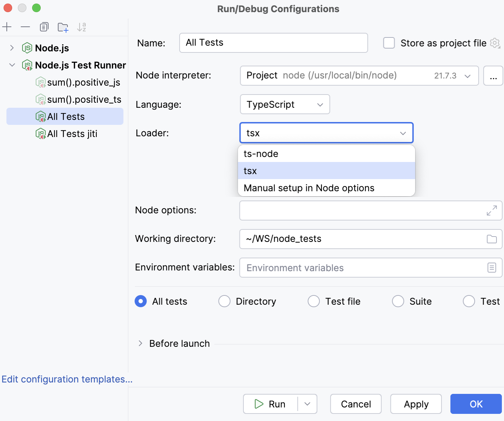This screenshot has width=504, height=421.
Task: Select the Suite test scope
Action: [398, 301]
